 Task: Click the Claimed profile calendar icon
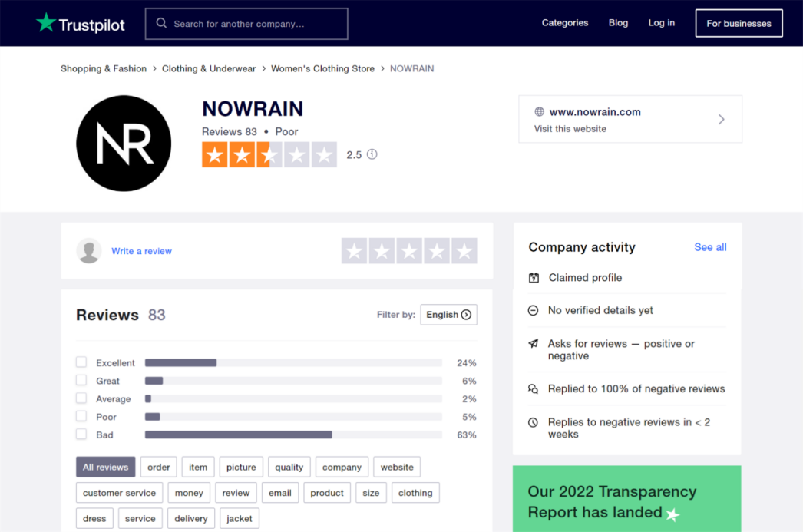coord(534,278)
